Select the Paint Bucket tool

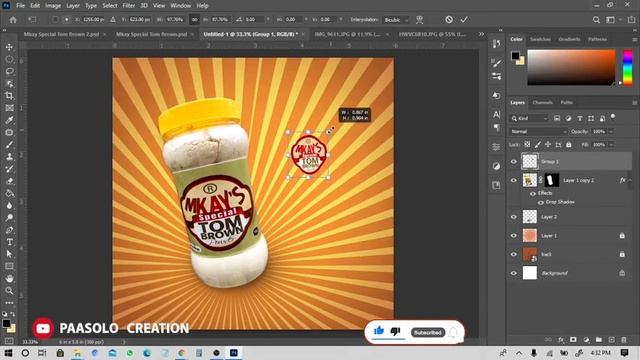(9, 193)
